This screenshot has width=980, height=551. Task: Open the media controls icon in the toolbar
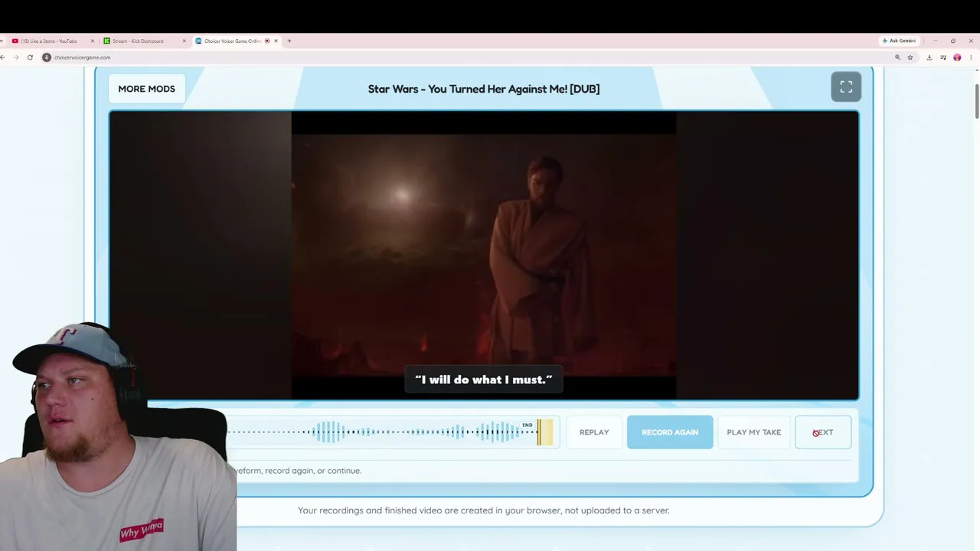[942, 57]
